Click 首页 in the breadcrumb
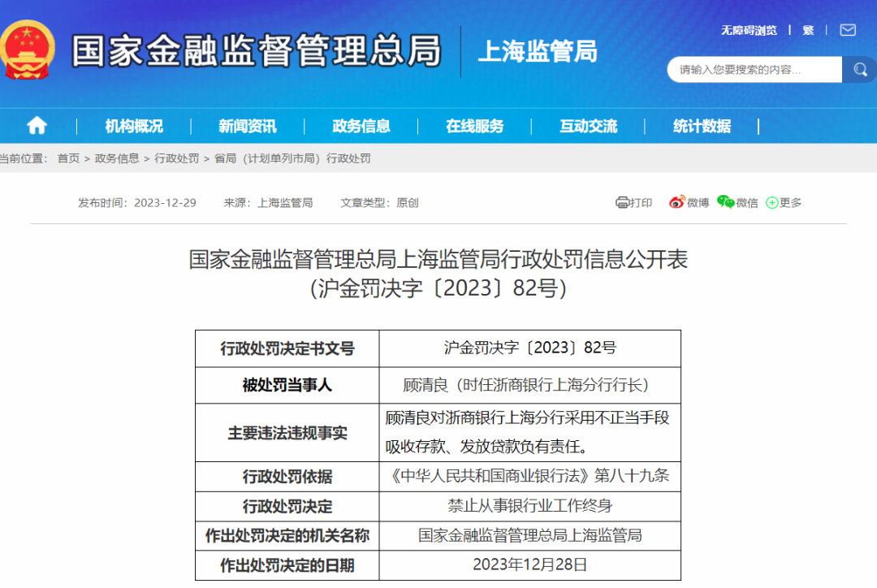This screenshot has height=588, width=877. click(x=68, y=158)
